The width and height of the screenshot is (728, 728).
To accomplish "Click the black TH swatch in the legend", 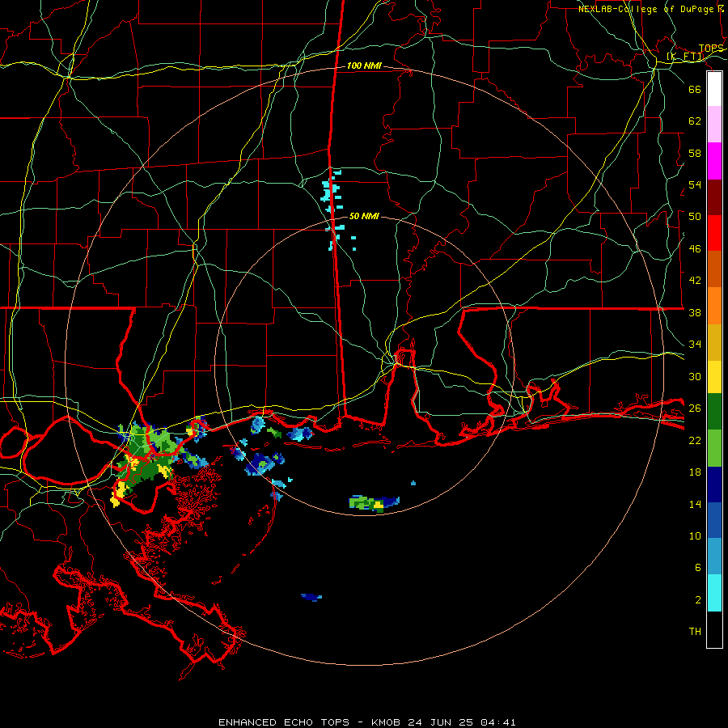I will click(714, 629).
